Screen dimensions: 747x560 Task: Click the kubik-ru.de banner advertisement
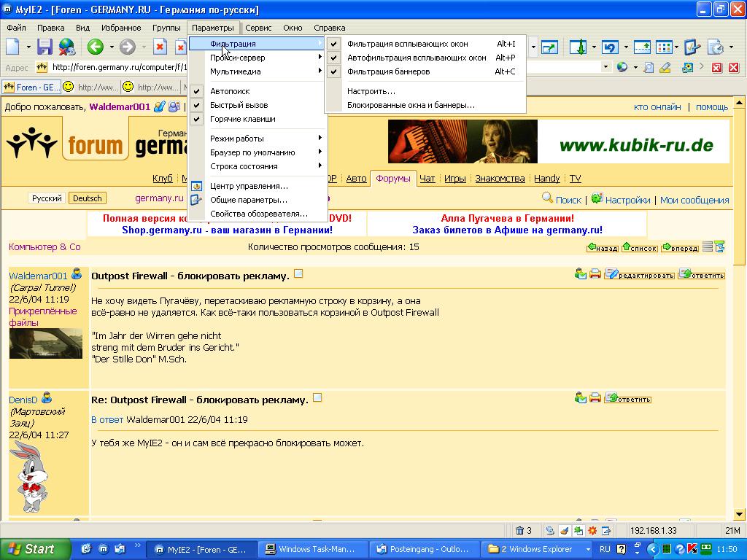(x=558, y=141)
